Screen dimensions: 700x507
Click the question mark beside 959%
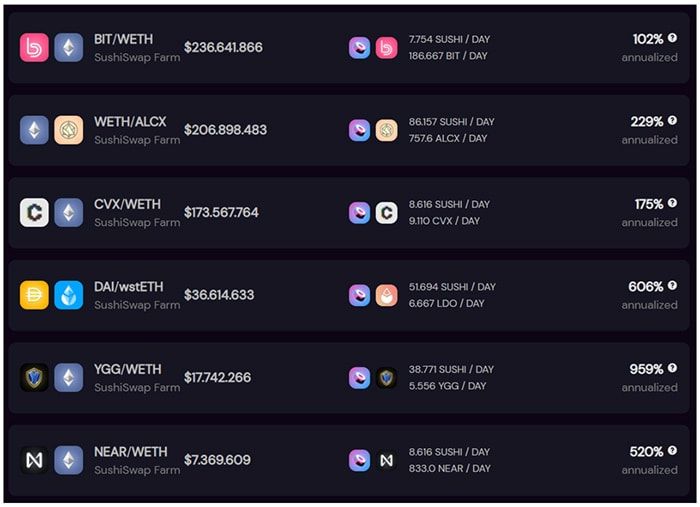tap(672, 368)
